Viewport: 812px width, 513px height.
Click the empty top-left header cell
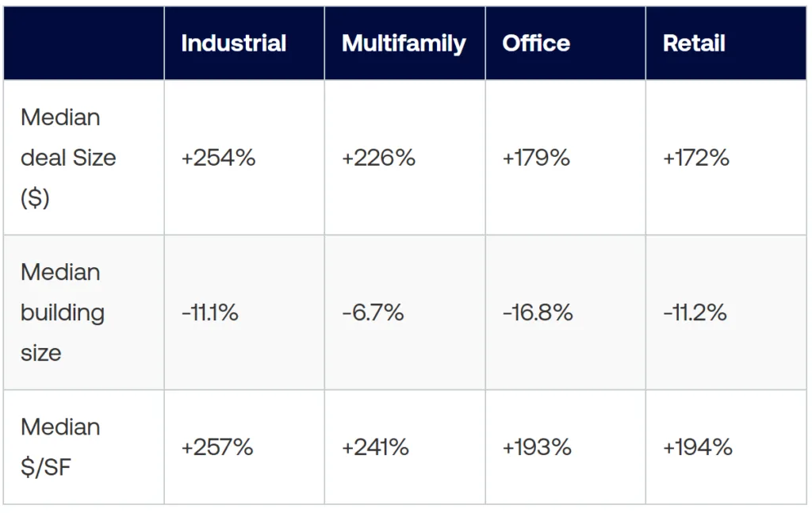click(x=83, y=44)
